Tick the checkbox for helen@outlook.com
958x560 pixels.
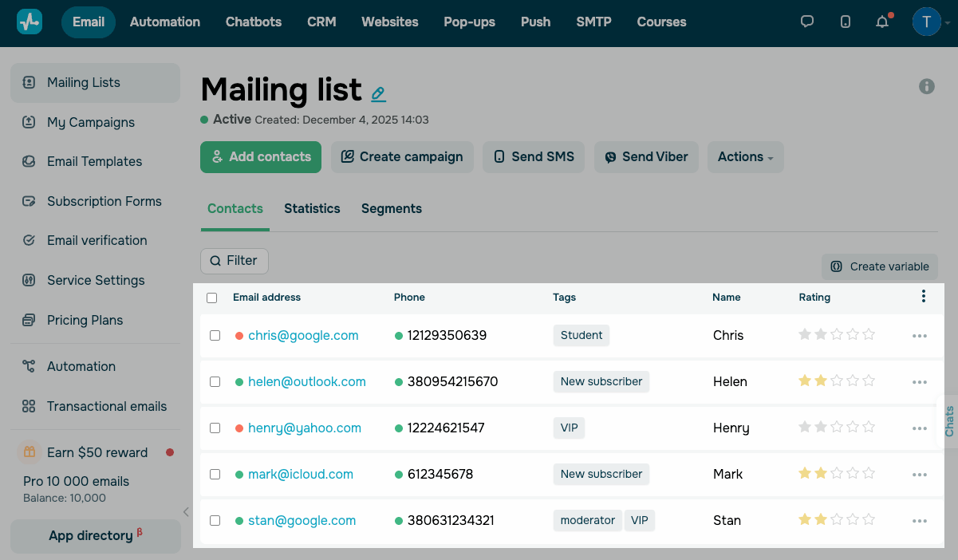(215, 382)
